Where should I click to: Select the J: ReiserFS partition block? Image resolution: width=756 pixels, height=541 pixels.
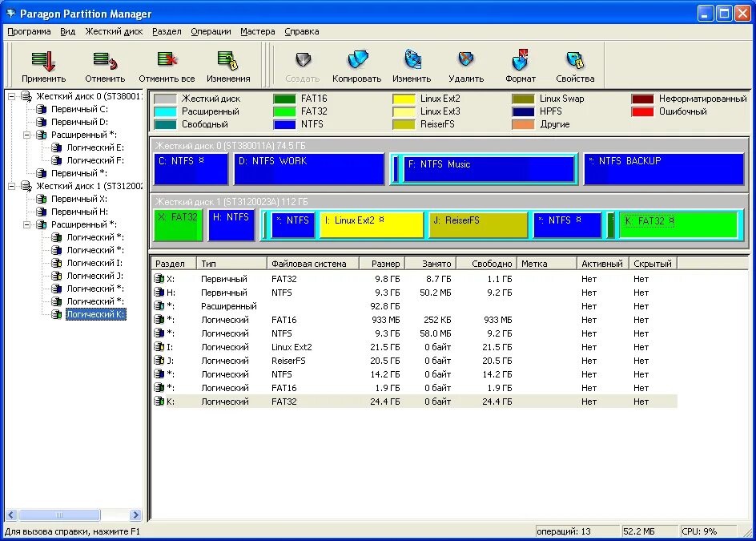pyautogui.click(x=478, y=225)
